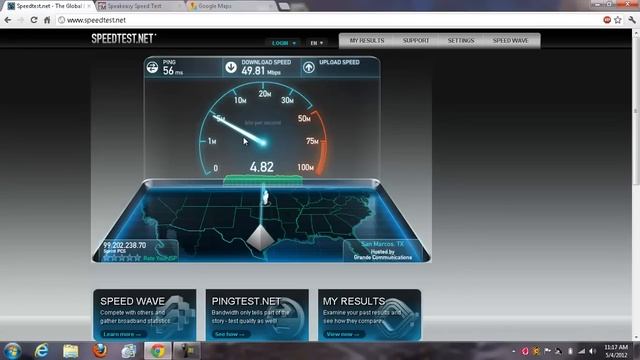Screen dimensions: 640x360
Task: Rate your ISP with the star rating
Action: click(122, 258)
